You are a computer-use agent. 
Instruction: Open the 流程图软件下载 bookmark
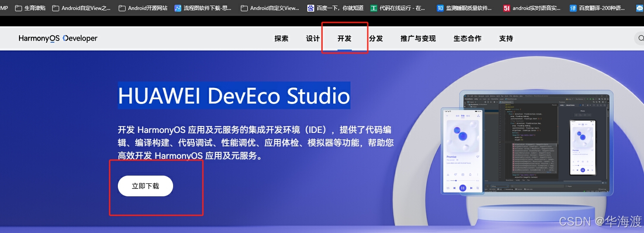[x=203, y=8]
